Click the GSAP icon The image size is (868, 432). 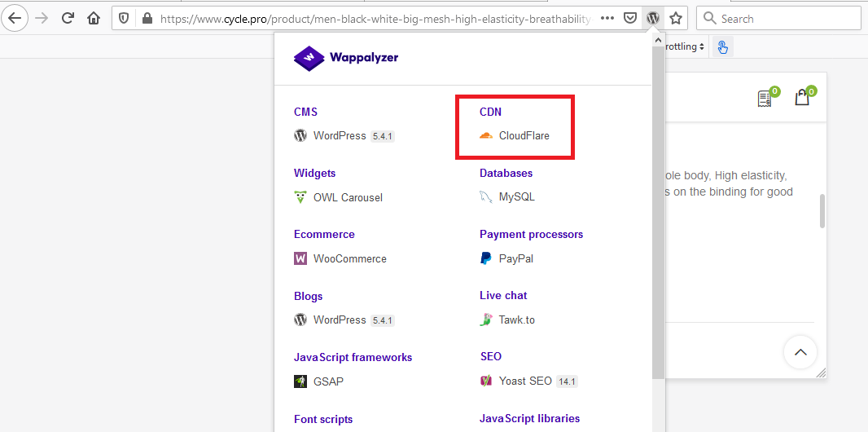(x=300, y=381)
